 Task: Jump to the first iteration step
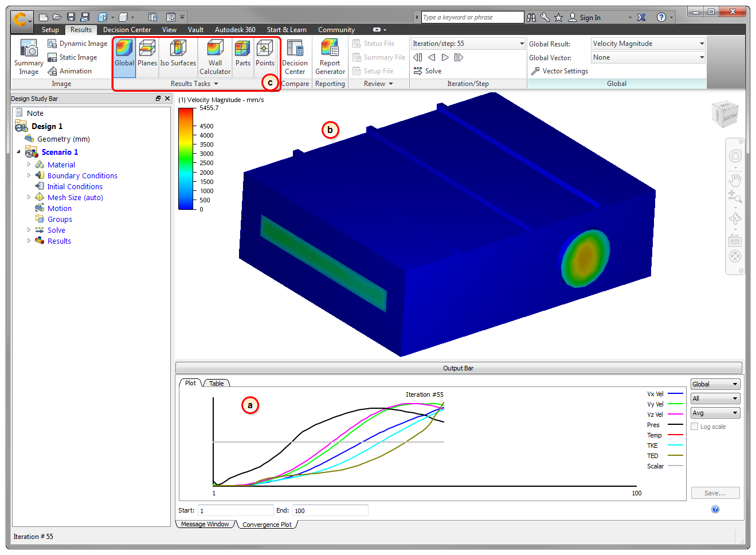[418, 57]
